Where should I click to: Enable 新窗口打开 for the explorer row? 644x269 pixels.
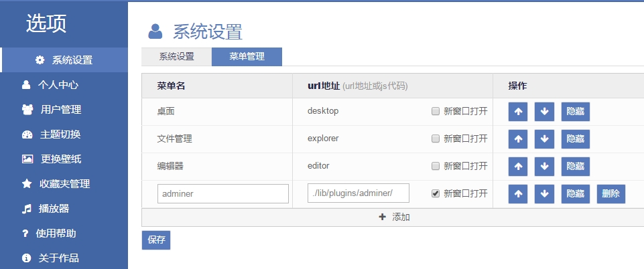[x=436, y=139]
